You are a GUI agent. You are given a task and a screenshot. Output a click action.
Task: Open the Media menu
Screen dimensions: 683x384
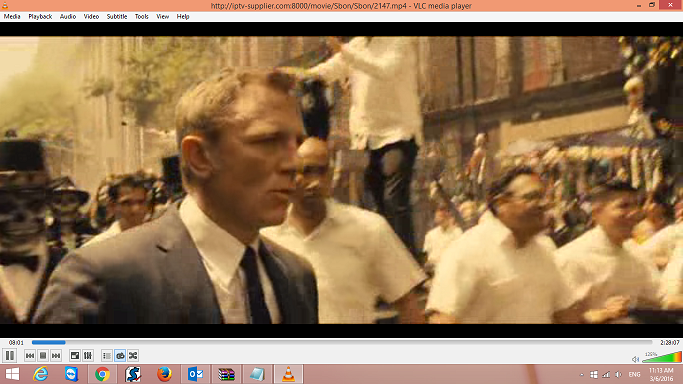pyautogui.click(x=12, y=17)
